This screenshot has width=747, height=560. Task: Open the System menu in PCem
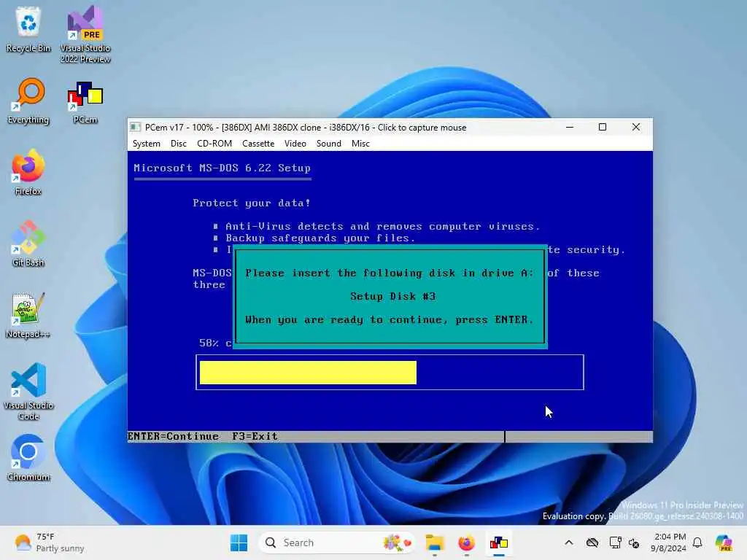click(x=146, y=144)
